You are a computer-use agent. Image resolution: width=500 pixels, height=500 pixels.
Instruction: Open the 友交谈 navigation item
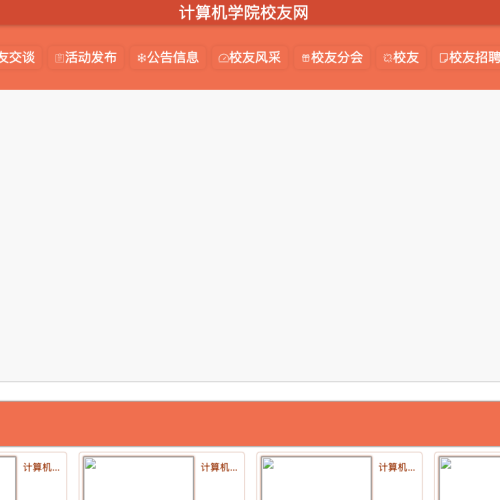point(17,57)
